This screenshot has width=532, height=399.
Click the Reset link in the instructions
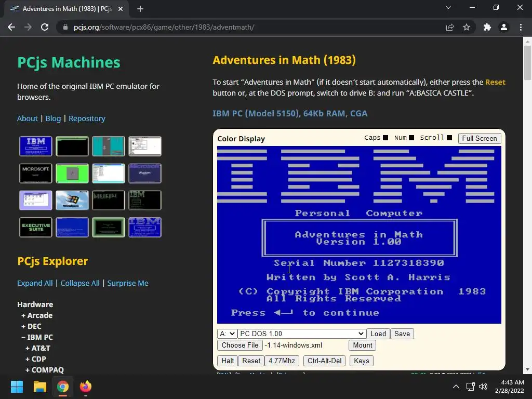pyautogui.click(x=495, y=82)
